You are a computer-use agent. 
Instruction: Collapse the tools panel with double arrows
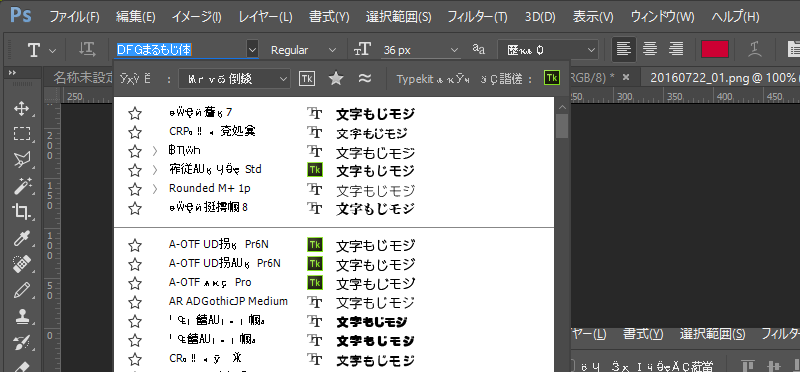click(x=12, y=73)
